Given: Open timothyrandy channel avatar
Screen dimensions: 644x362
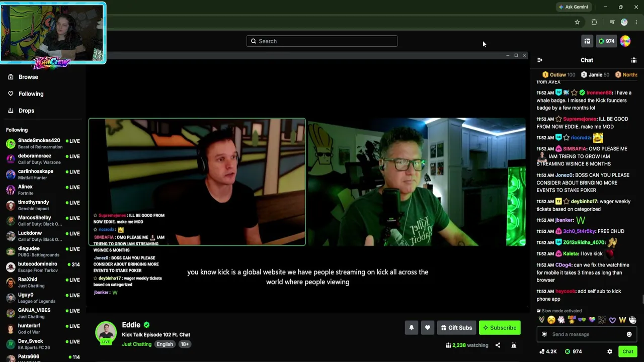Looking at the screenshot, I should (11, 205).
